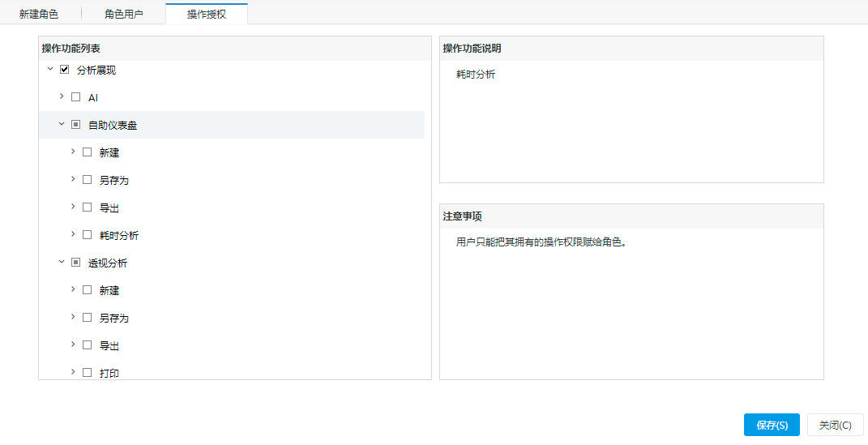Image resolution: width=868 pixels, height=445 pixels.
Task: Click the 关闭(C) button
Action: [x=836, y=425]
